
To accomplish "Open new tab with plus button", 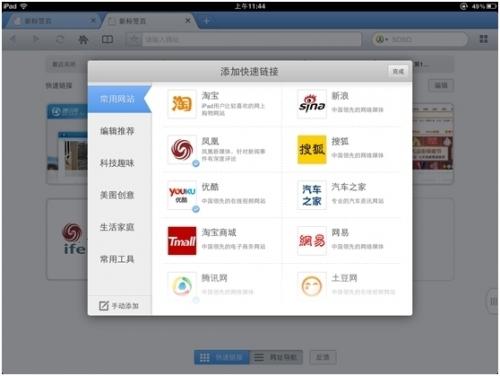I will (x=206, y=21).
